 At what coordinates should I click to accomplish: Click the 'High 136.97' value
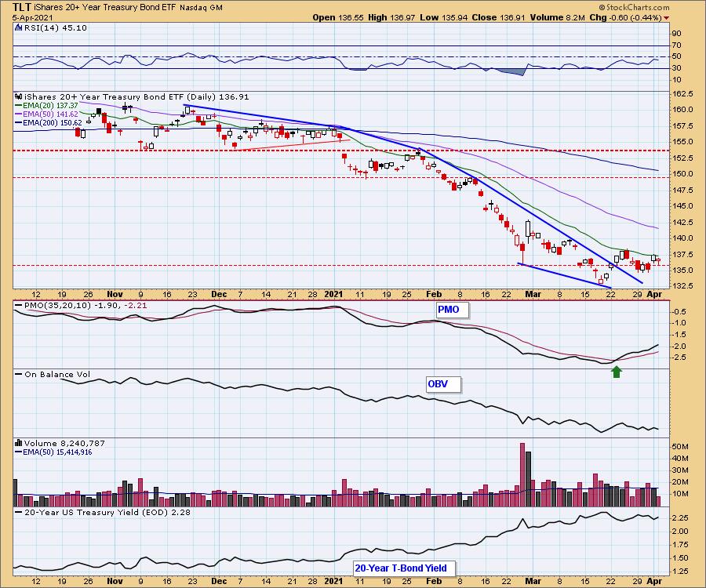point(391,17)
